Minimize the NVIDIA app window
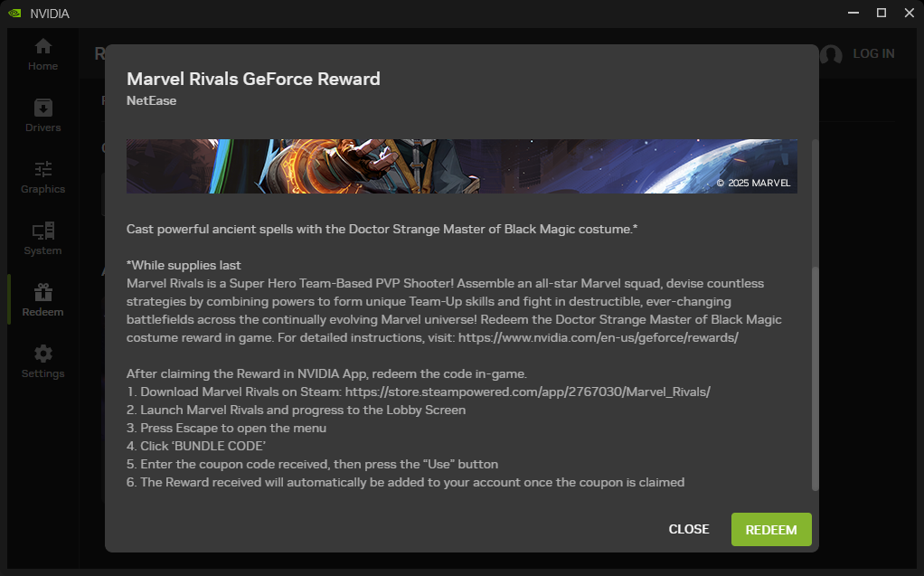Viewport: 924px width, 576px height. (x=853, y=13)
